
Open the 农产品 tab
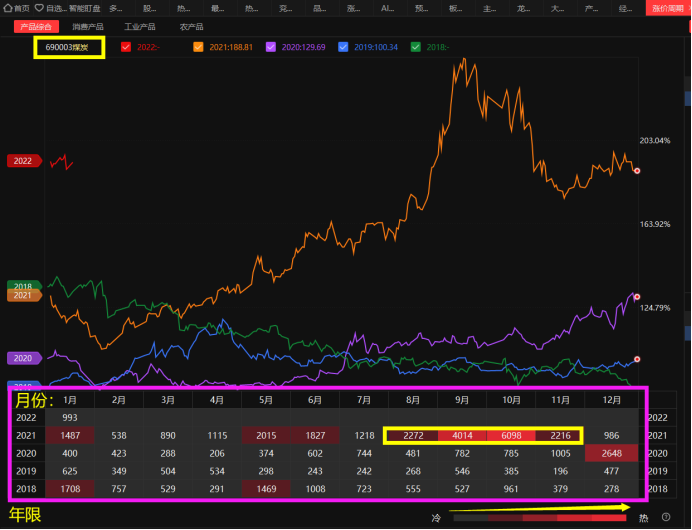(191, 26)
